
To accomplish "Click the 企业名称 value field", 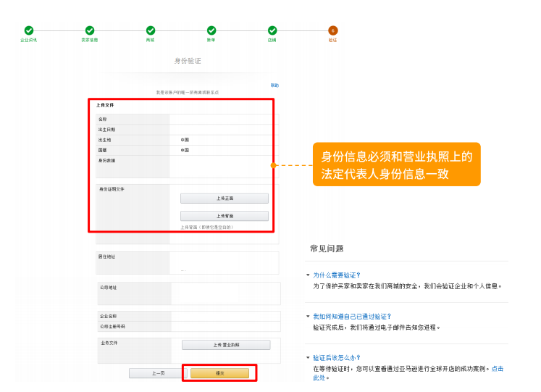I will (x=226, y=316).
